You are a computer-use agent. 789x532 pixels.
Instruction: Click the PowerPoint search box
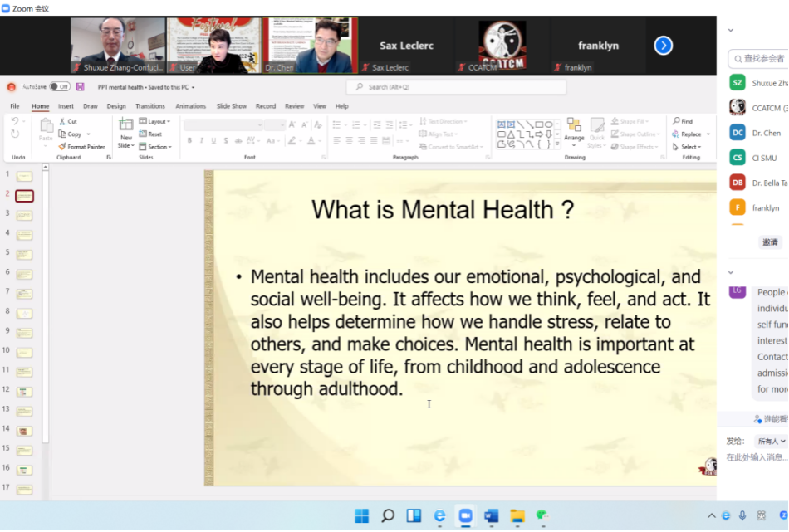[x=457, y=87]
